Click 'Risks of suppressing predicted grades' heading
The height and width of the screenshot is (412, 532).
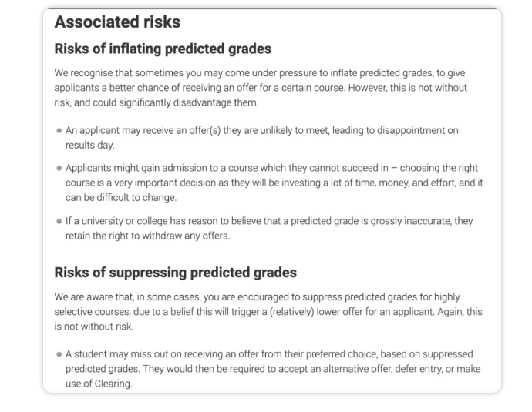[x=176, y=273]
